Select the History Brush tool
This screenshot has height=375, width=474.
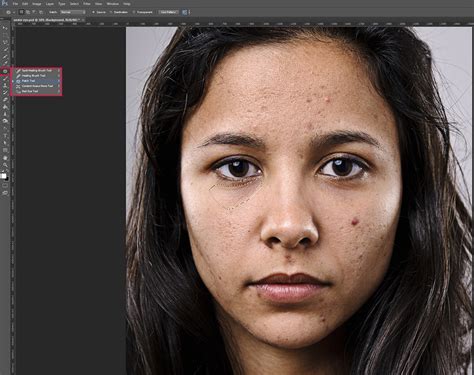coord(5,92)
